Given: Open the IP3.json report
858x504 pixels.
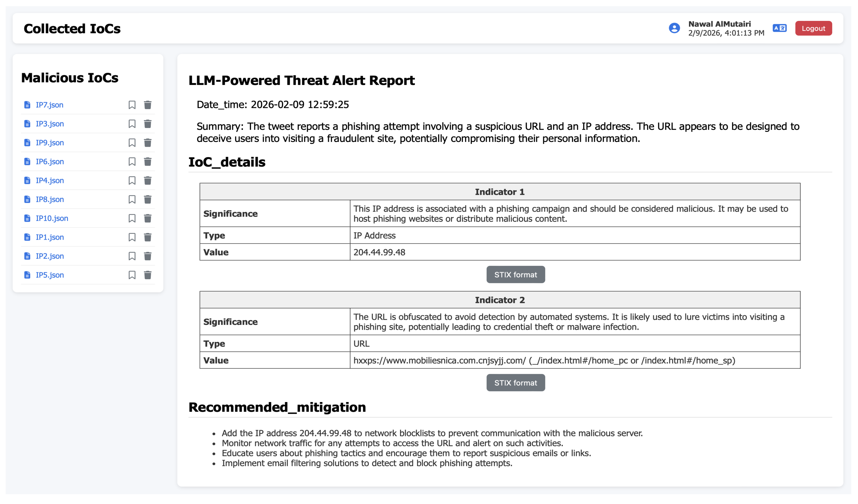Looking at the screenshot, I should 50,124.
